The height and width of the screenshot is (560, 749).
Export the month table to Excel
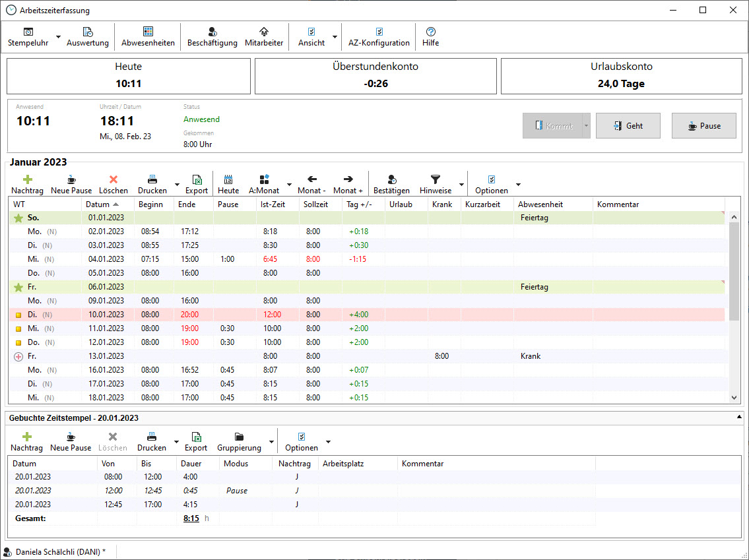click(197, 184)
